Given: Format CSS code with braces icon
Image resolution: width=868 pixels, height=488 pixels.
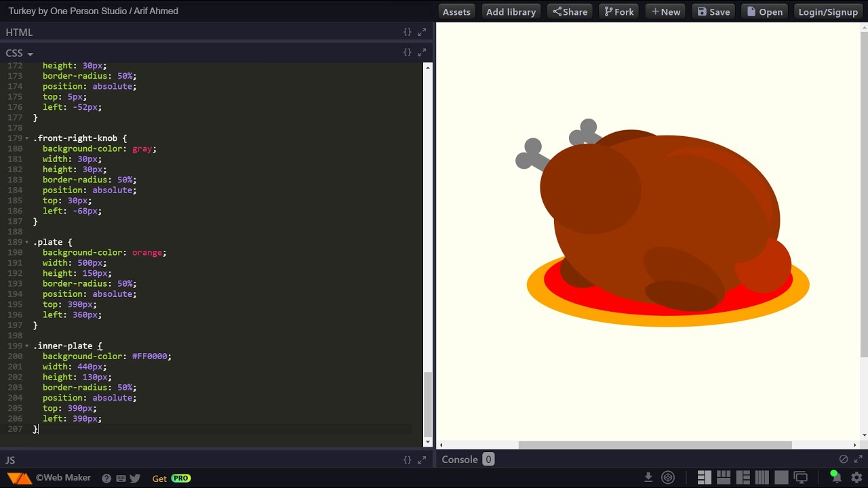Looking at the screenshot, I should pyautogui.click(x=407, y=52).
